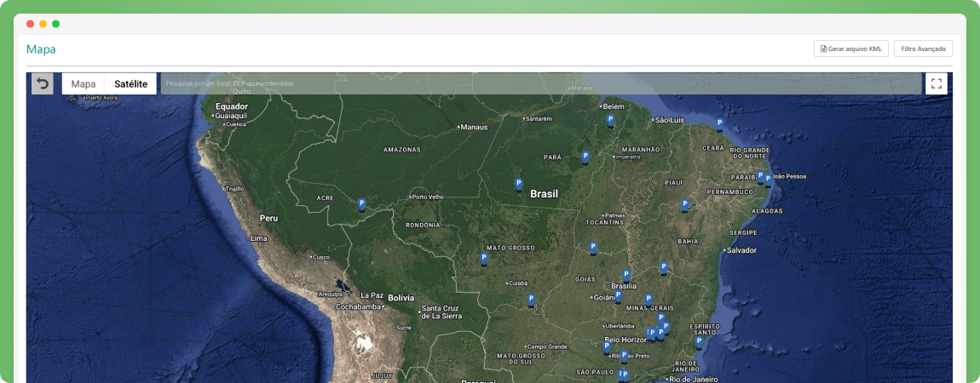Click the green window maximize dot
The width and height of the screenshot is (980, 383).
(x=55, y=24)
